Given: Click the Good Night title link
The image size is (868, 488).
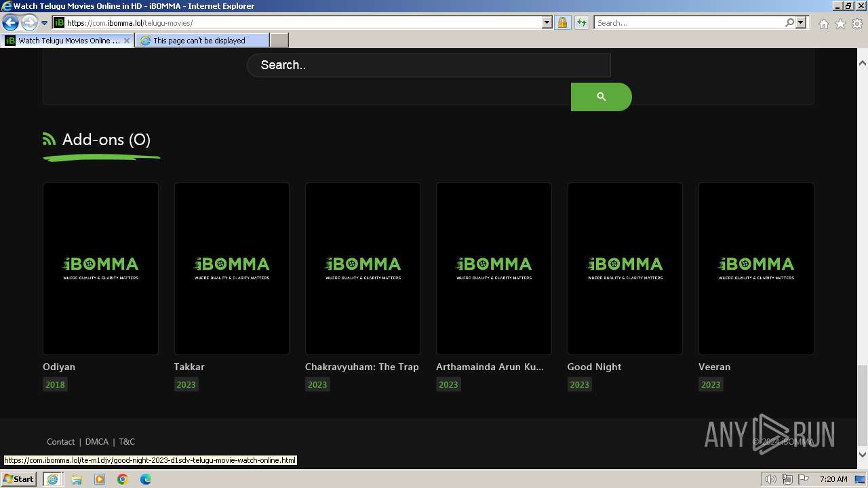Looking at the screenshot, I should pyautogui.click(x=594, y=367).
